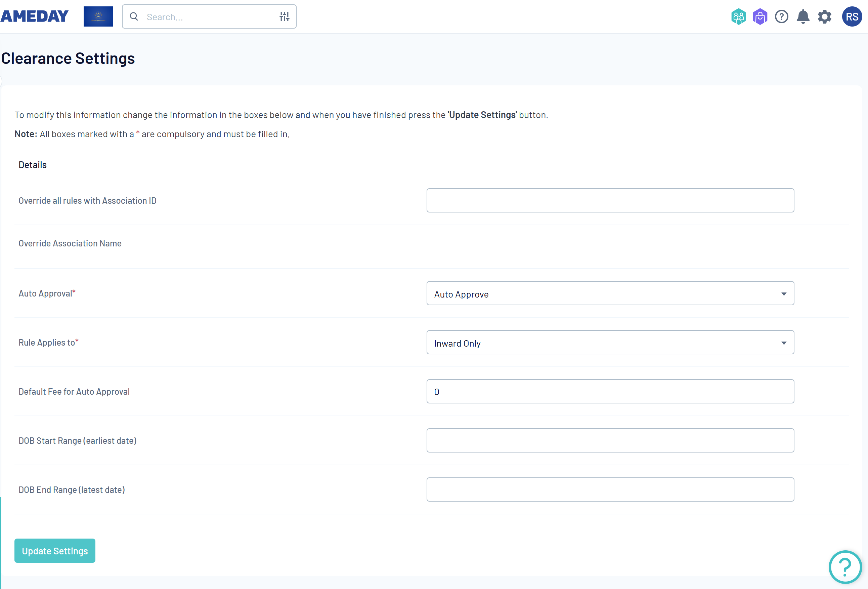Focus the Override Association ID field
868x589 pixels.
(610, 201)
